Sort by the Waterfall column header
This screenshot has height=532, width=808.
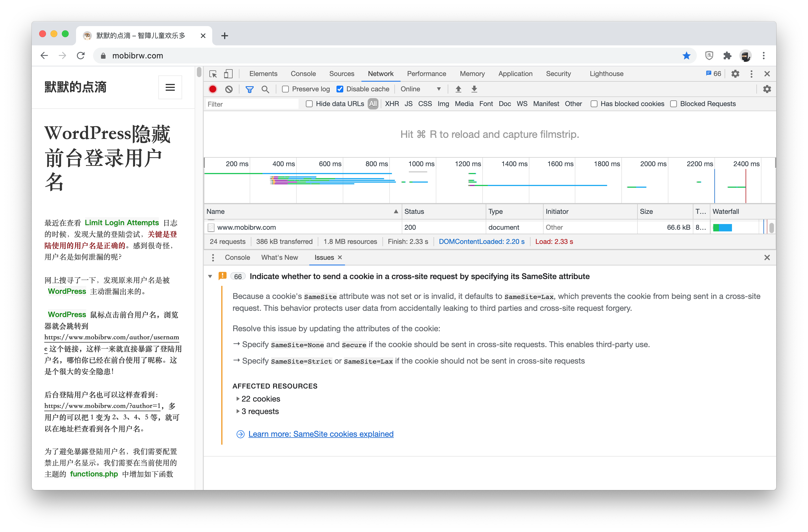point(742,211)
